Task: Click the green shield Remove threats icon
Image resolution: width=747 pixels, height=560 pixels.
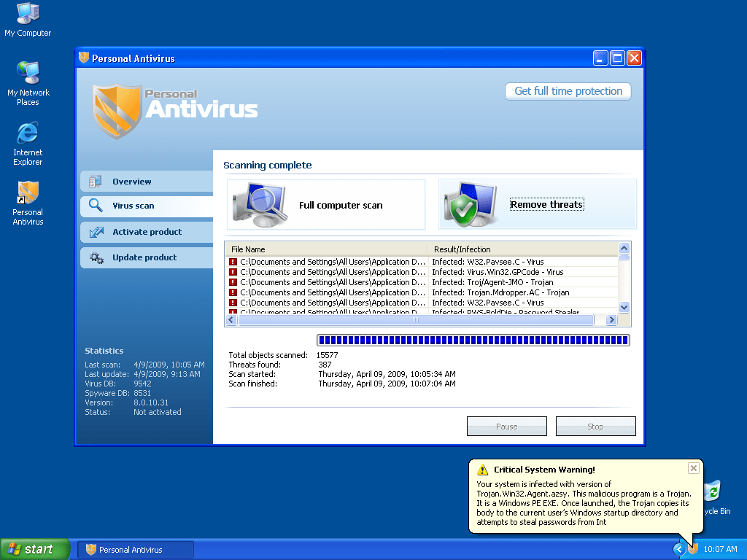Action: coord(468,204)
